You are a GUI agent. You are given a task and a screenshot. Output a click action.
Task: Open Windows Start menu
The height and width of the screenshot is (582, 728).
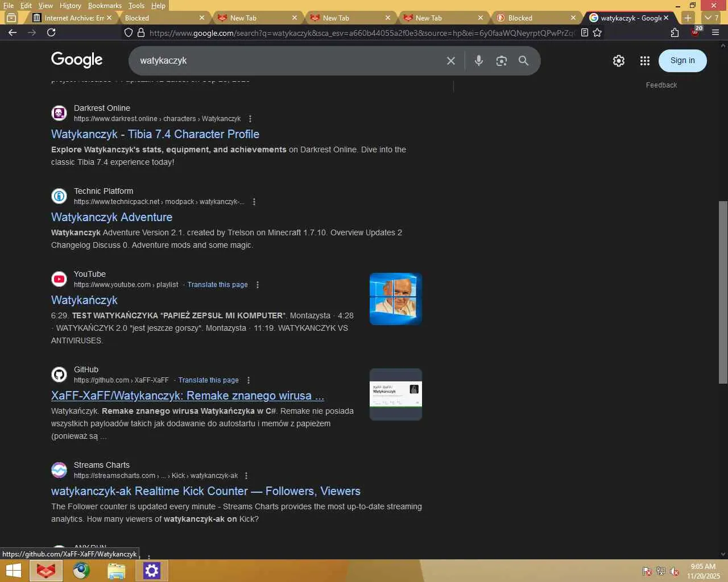tap(14, 571)
